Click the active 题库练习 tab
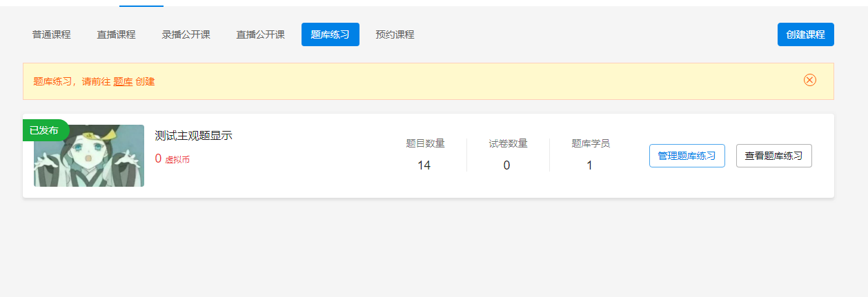This screenshot has width=868, height=297. (x=330, y=34)
